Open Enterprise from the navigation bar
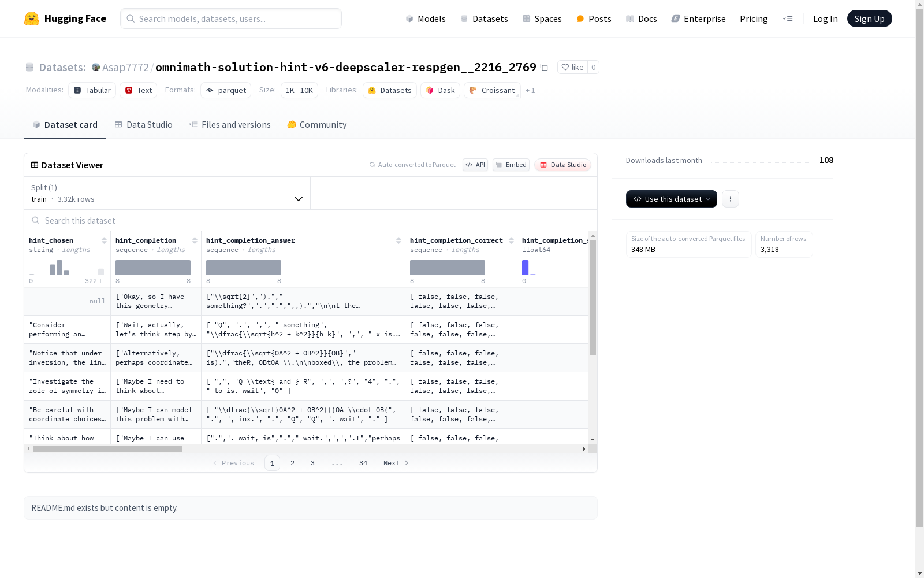 coord(698,18)
